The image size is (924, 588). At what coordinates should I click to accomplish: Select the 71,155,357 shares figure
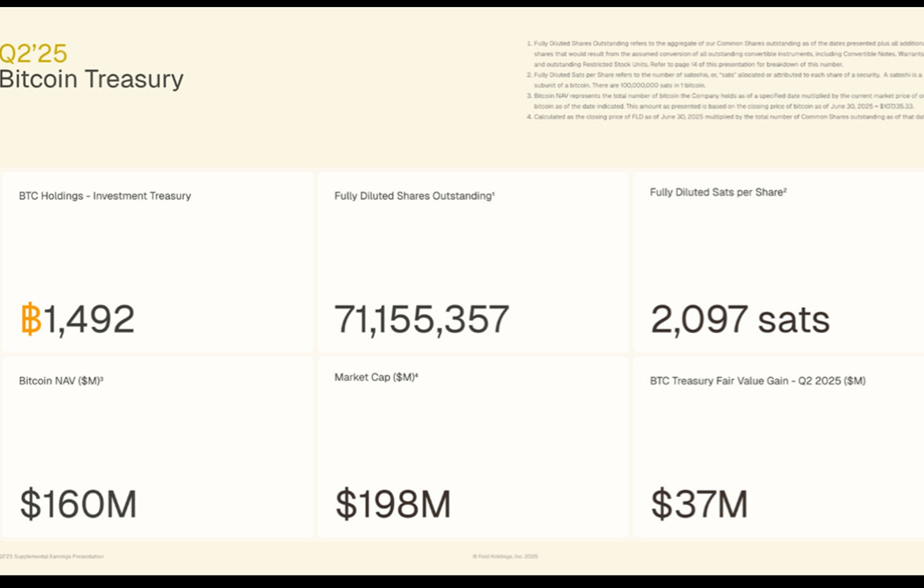(x=422, y=320)
